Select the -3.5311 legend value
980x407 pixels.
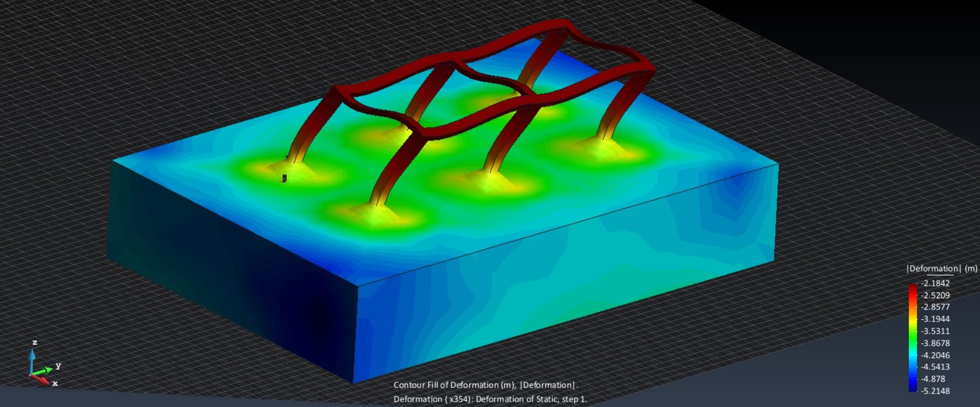point(935,331)
